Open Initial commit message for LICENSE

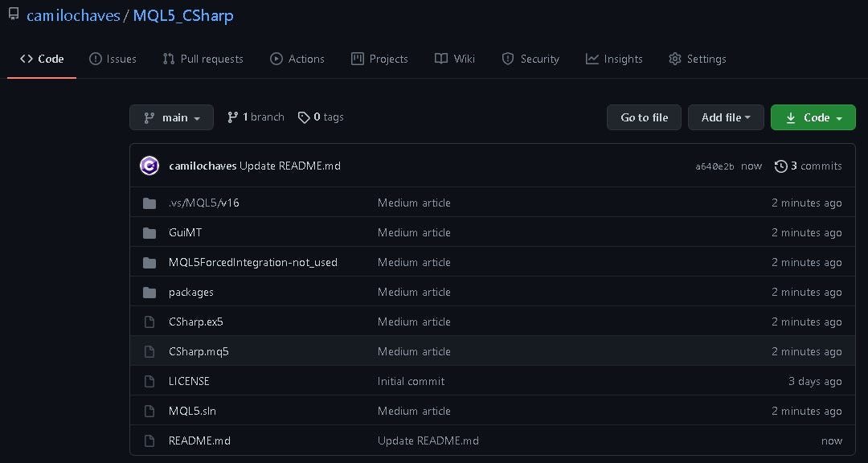(411, 381)
